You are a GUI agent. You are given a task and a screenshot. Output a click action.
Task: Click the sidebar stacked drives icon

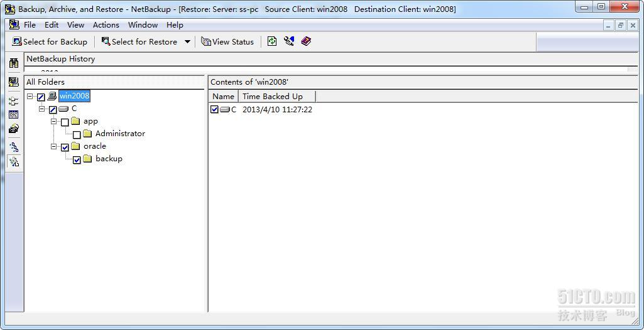coord(14,129)
